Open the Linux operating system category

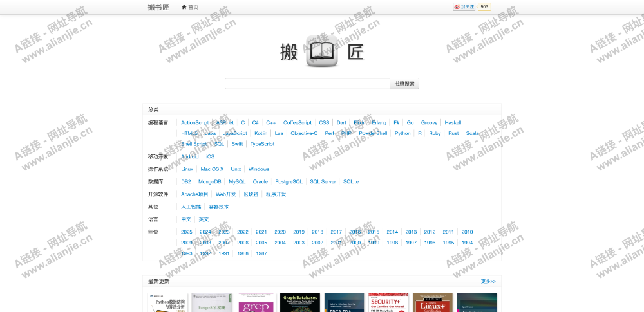point(187,169)
